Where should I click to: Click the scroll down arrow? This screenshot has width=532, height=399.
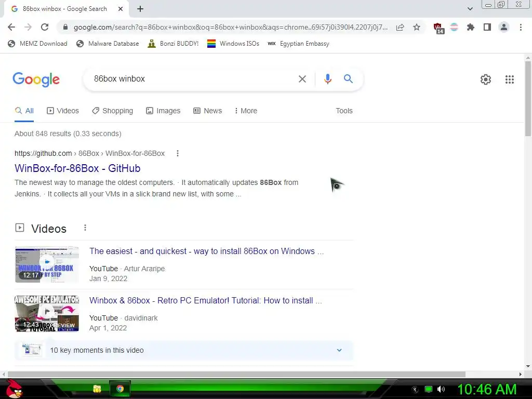tap(528, 366)
